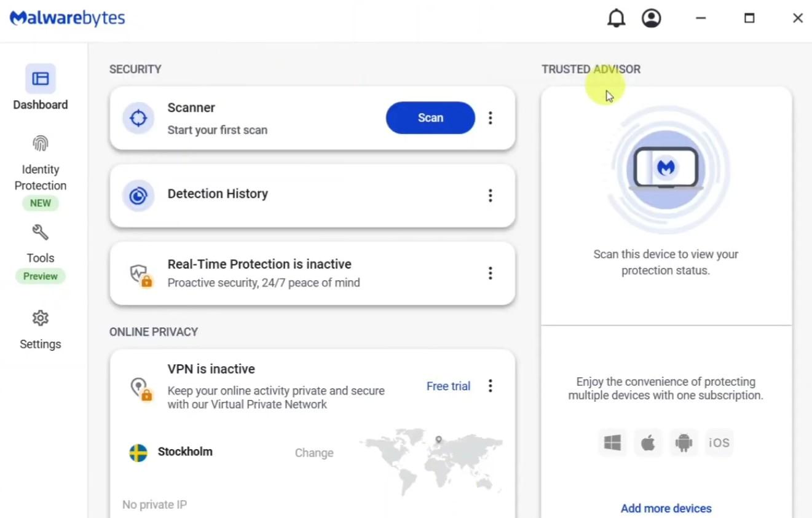Open Detection History three-dot menu

click(490, 195)
